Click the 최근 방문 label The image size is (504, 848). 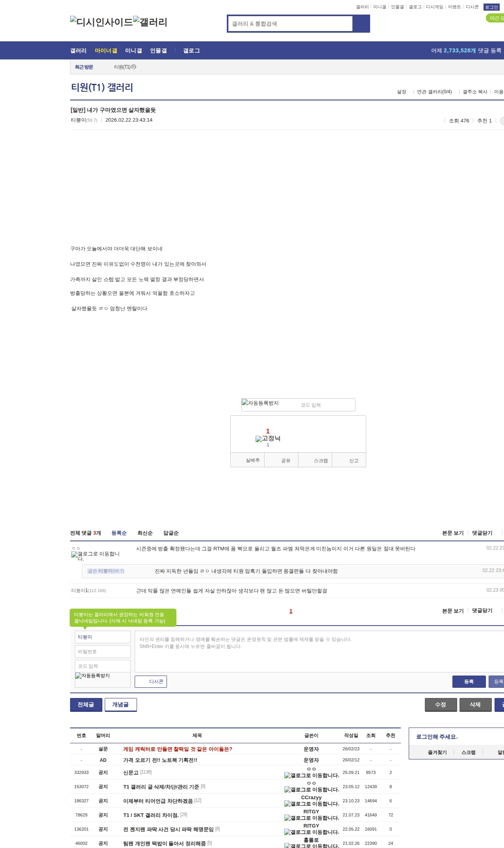point(84,67)
